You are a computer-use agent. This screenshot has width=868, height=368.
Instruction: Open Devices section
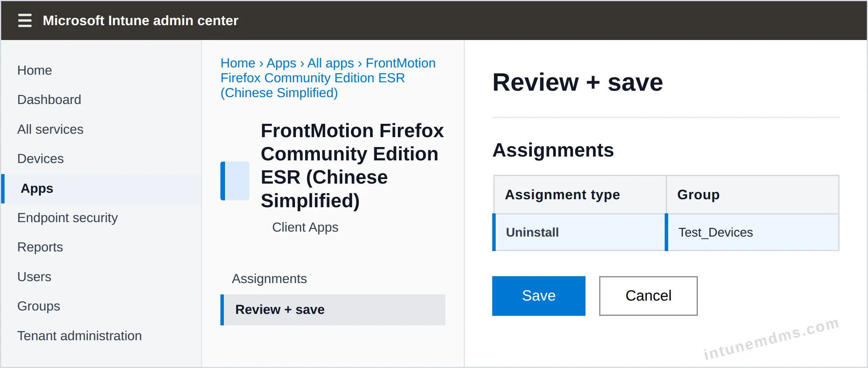pos(40,158)
